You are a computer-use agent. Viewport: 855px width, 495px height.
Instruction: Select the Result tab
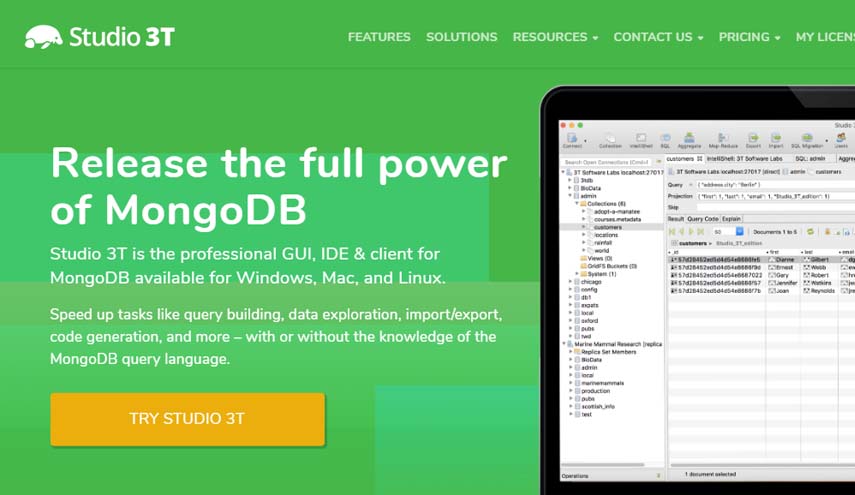[x=676, y=219]
